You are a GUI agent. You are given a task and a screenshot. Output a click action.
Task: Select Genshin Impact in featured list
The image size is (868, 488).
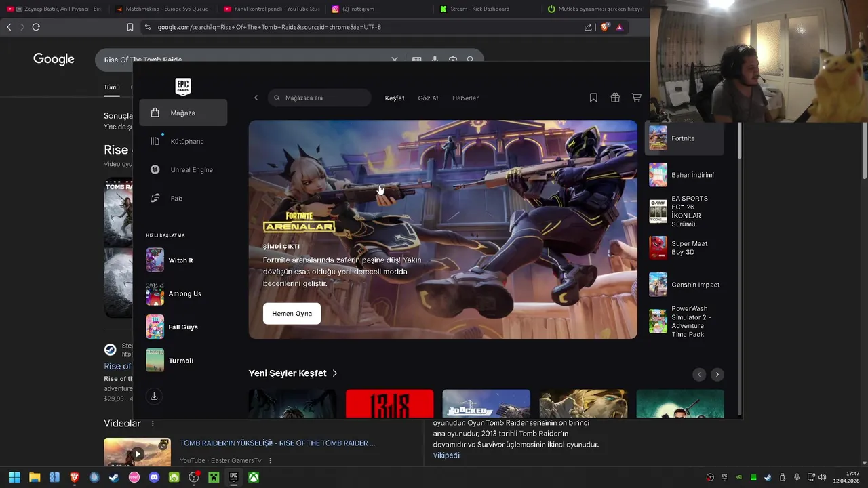click(x=684, y=285)
